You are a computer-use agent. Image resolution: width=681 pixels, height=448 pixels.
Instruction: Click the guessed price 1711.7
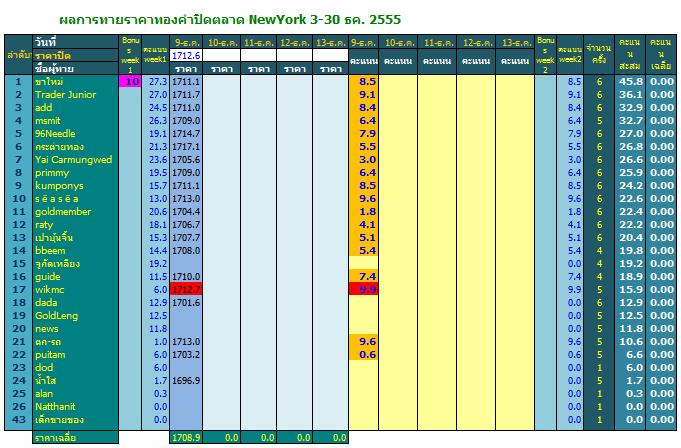pyautogui.click(x=186, y=95)
